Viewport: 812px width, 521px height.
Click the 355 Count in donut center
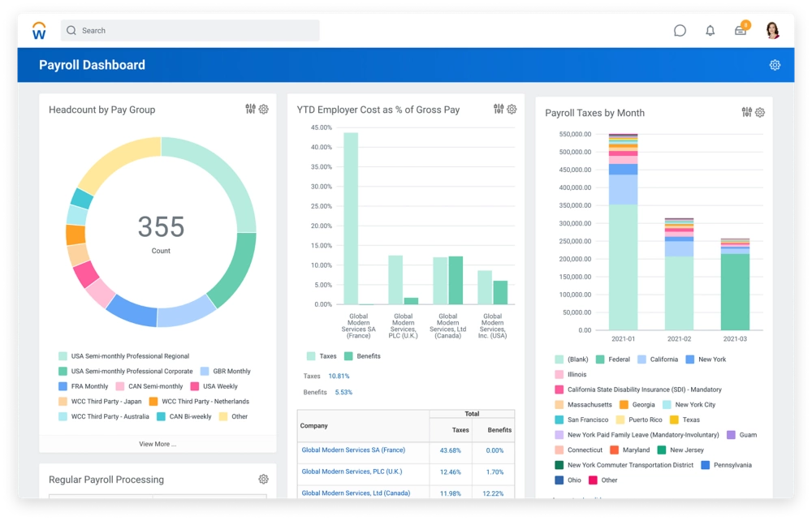(161, 233)
